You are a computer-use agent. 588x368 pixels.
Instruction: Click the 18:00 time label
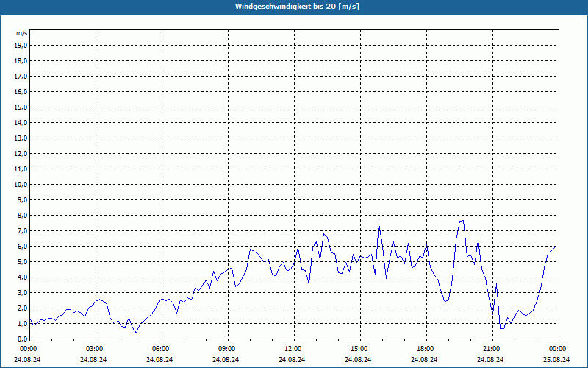[x=426, y=349]
